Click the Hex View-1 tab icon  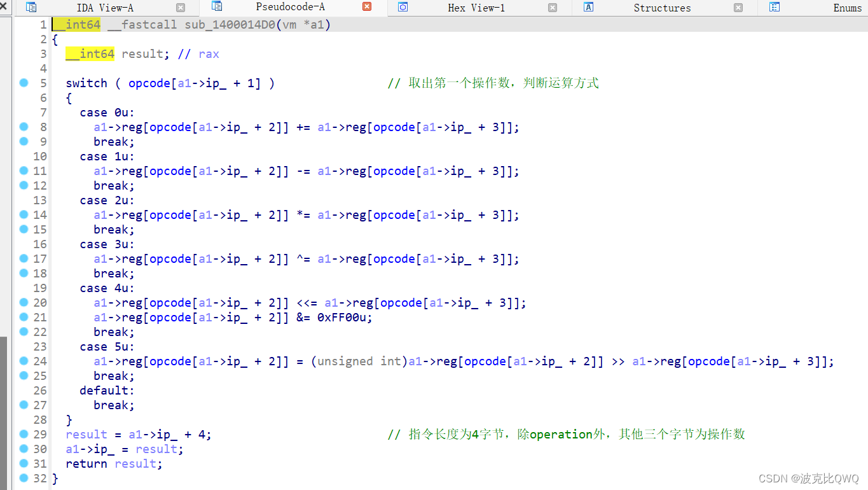pos(403,7)
